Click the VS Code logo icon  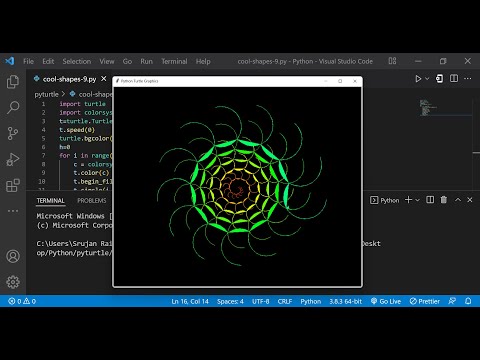click(x=10, y=61)
